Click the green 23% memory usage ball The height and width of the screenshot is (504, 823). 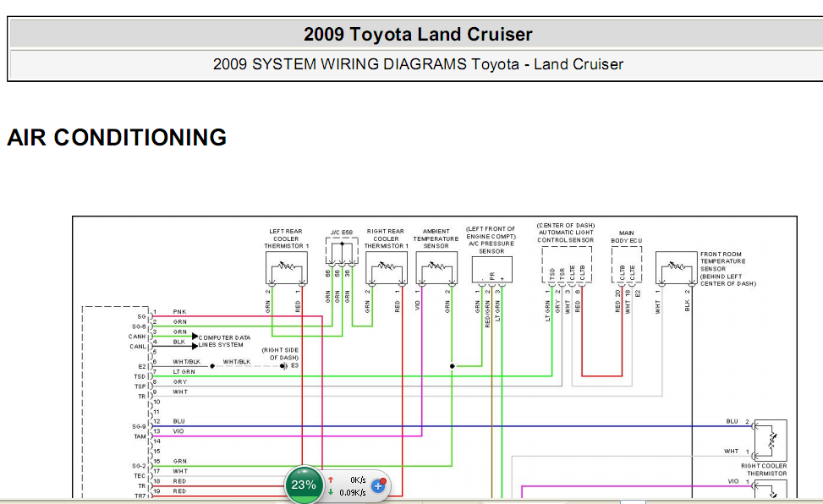tap(304, 485)
